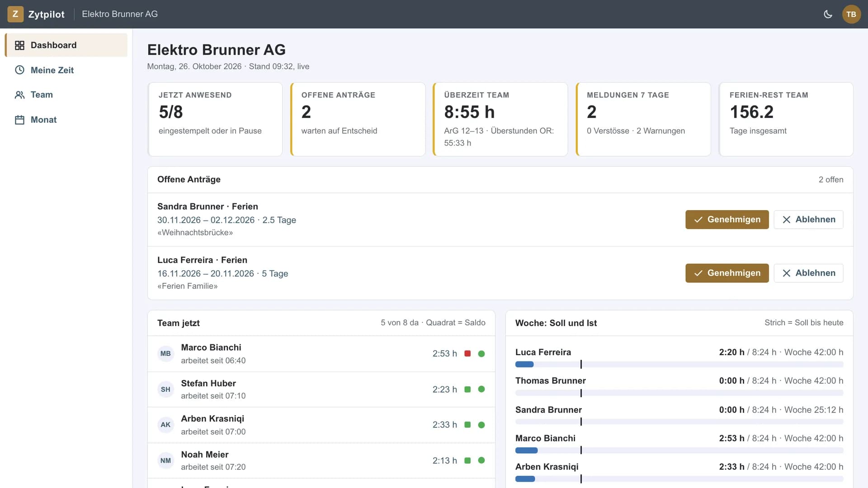868x488 pixels.
Task: Click the SH avatar of Stefan Huber
Action: (x=165, y=389)
